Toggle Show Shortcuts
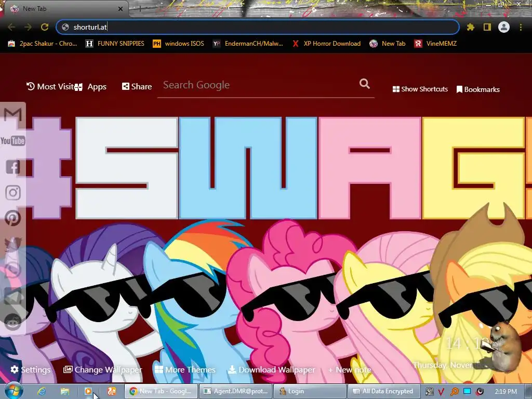Viewport: 532px width, 399px height. coord(420,89)
